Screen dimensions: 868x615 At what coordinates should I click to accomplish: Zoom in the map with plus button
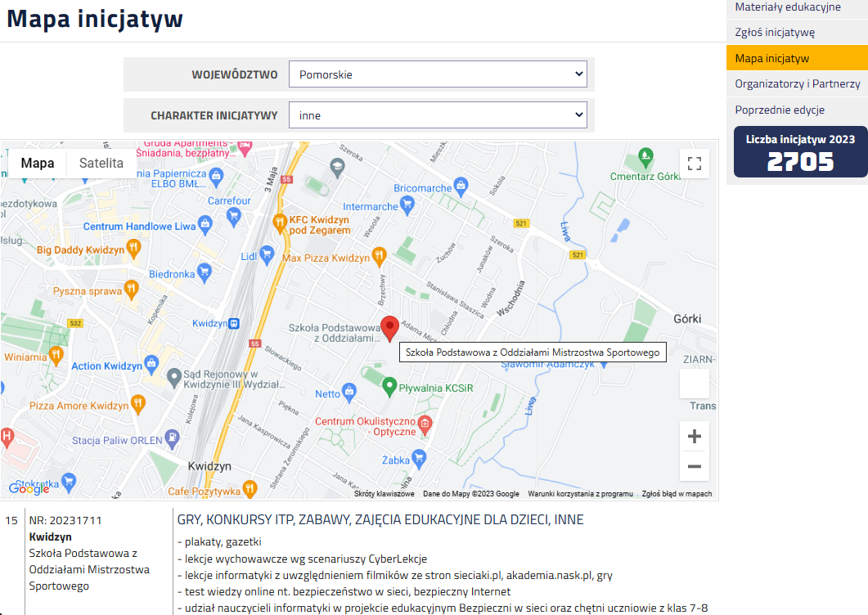coord(695,436)
